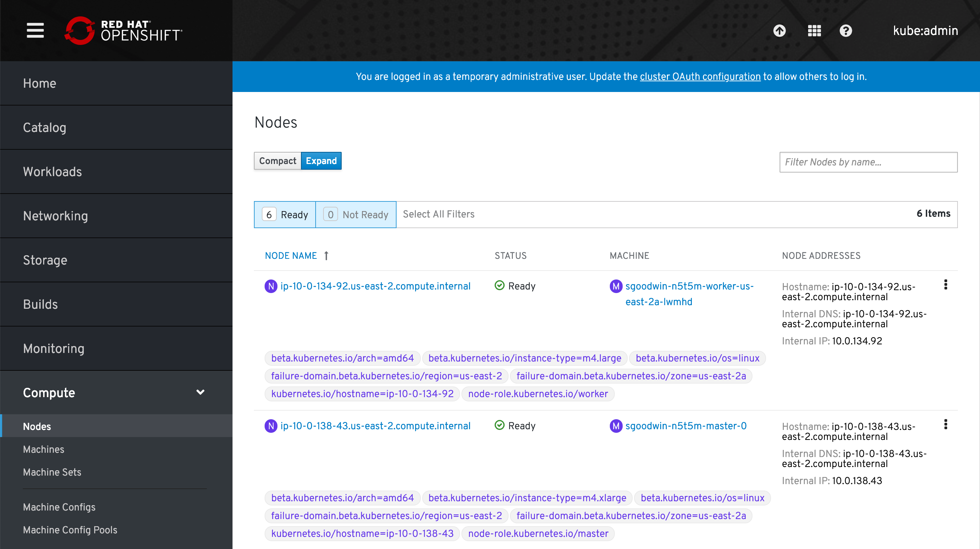Open Machine Config Pools page
Image resolution: width=980 pixels, height=549 pixels.
[x=70, y=530]
